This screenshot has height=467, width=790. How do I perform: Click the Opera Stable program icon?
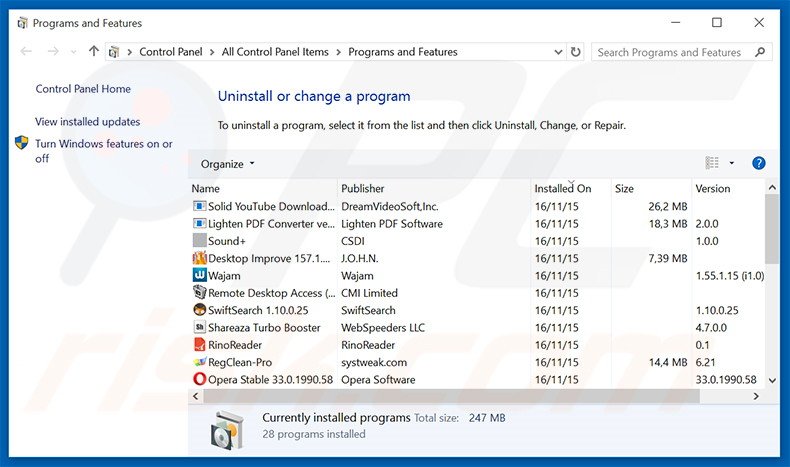tap(200, 379)
